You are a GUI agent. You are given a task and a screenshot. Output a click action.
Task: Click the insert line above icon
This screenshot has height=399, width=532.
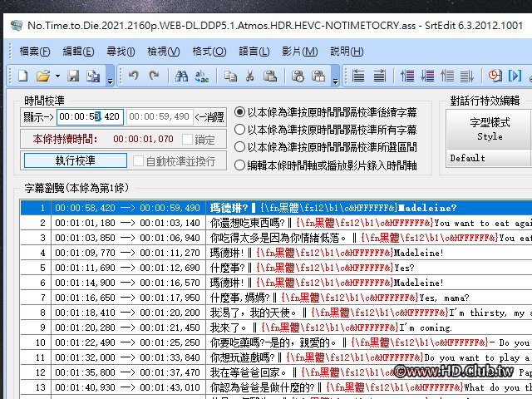[358, 76]
